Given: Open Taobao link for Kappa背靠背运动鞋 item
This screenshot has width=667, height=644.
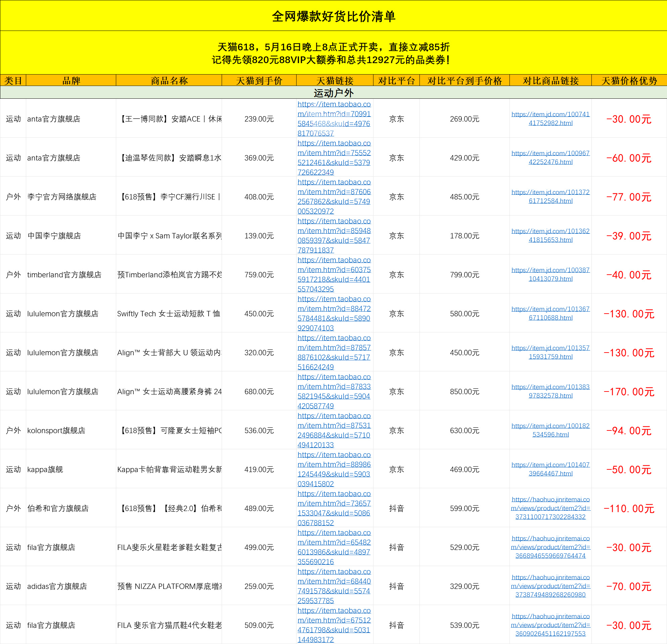Looking at the screenshot, I should [x=334, y=469].
